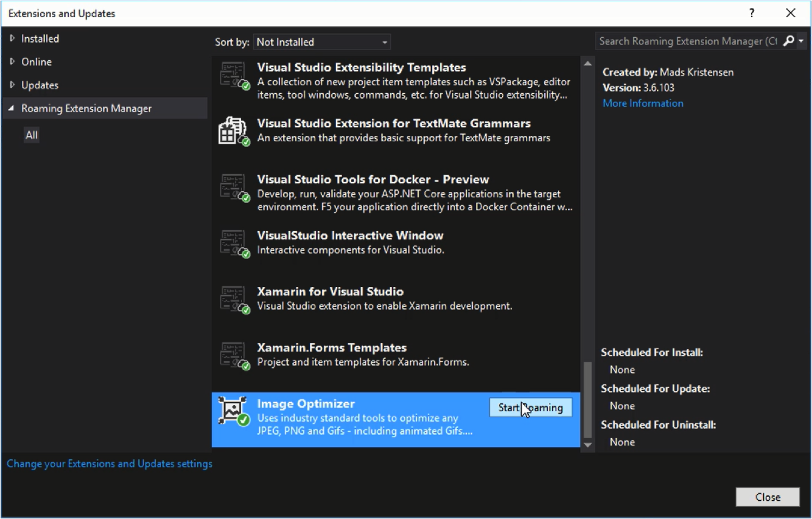Image resolution: width=812 pixels, height=519 pixels.
Task: Open the Sort by dropdown
Action: [x=321, y=42]
